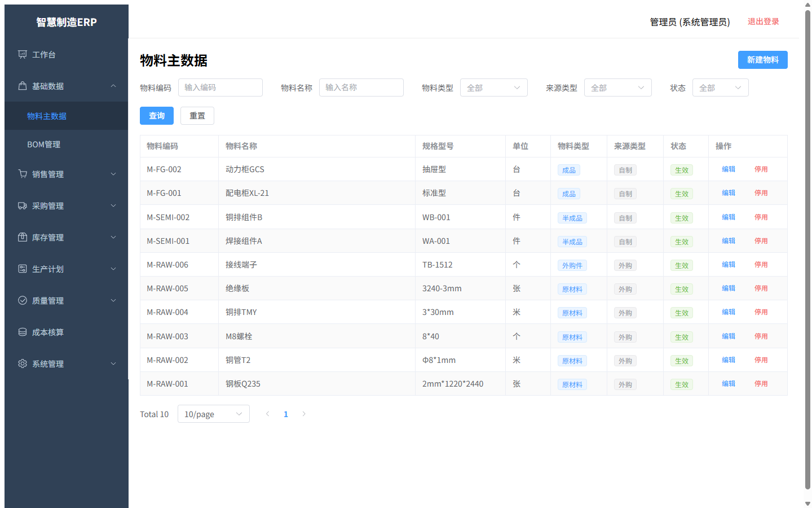Click the 生产计划 schedule icon
This screenshot has width=812, height=508.
(23, 269)
